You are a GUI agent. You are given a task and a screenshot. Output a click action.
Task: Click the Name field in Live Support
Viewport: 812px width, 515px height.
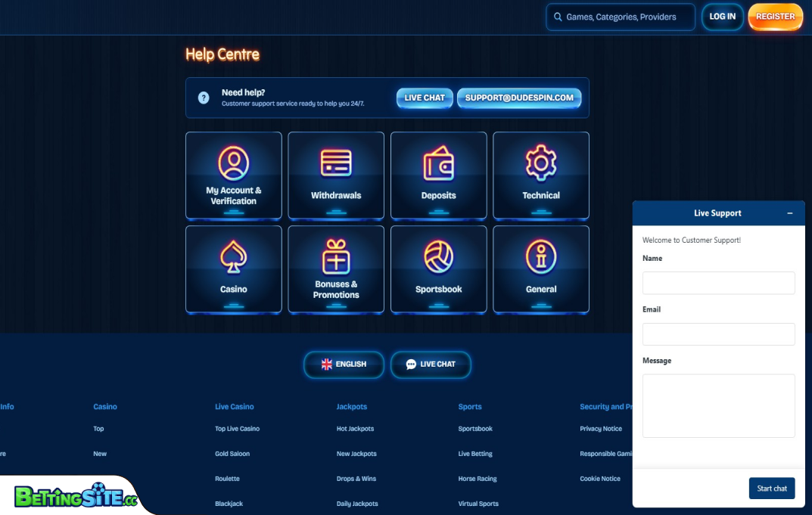pos(718,283)
